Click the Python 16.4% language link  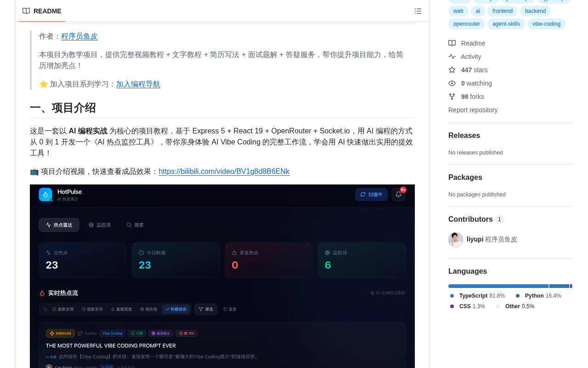539,296
